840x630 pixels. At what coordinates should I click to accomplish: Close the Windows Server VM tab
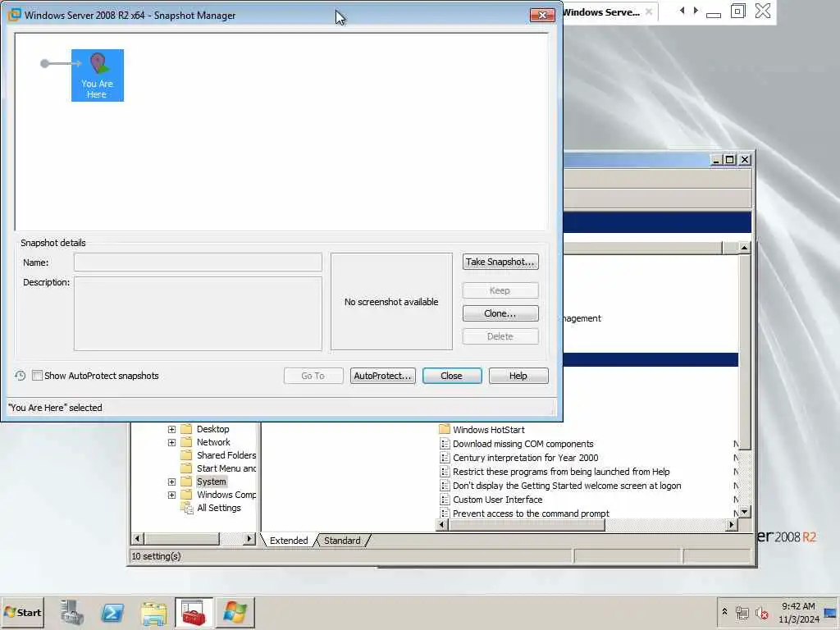pos(649,11)
